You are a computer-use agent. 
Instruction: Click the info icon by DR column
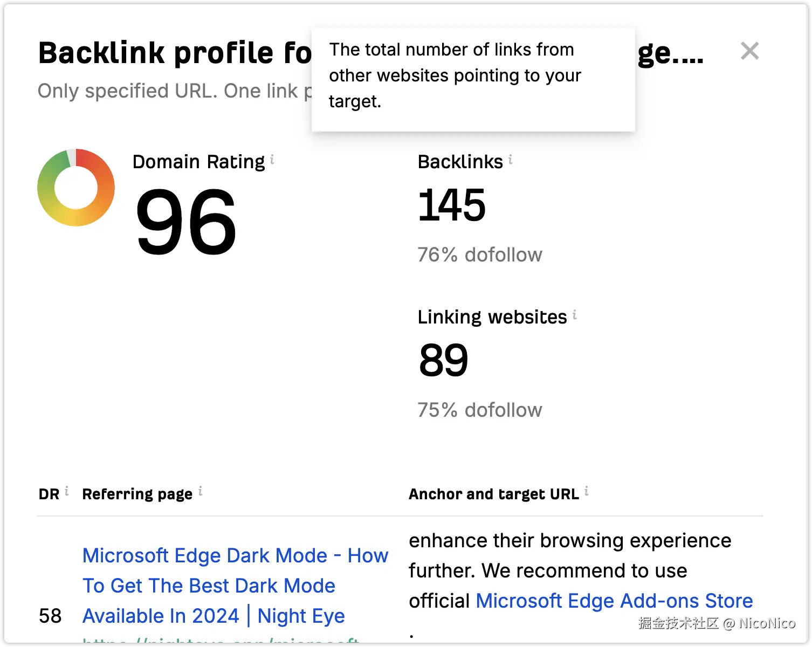[67, 491]
